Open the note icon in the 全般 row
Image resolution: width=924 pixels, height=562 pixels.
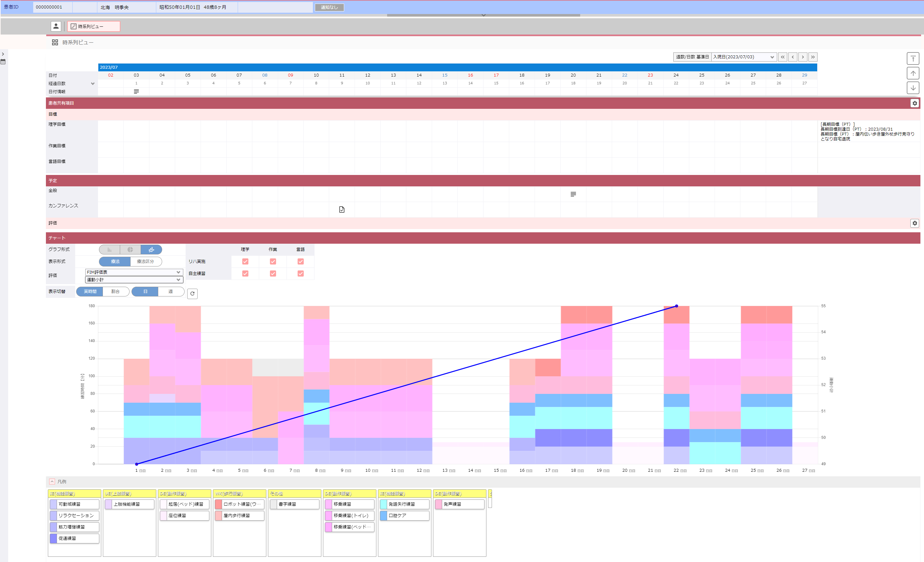[x=573, y=194]
